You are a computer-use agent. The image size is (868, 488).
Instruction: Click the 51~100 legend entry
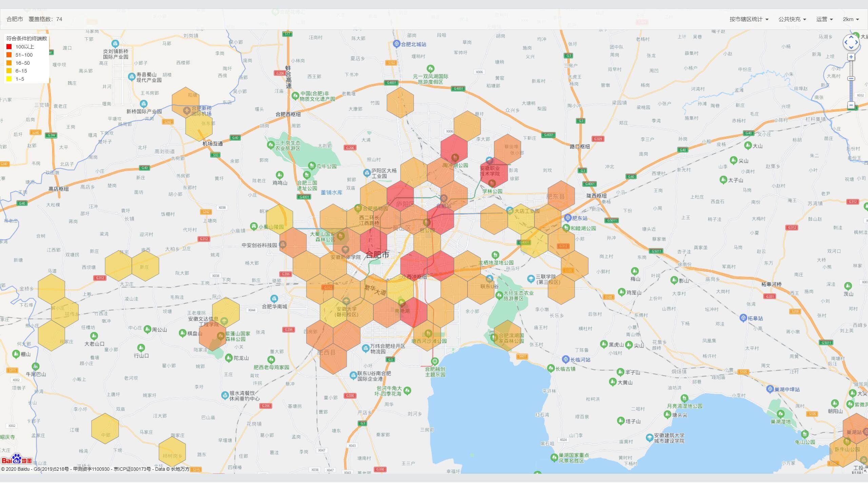pos(24,55)
